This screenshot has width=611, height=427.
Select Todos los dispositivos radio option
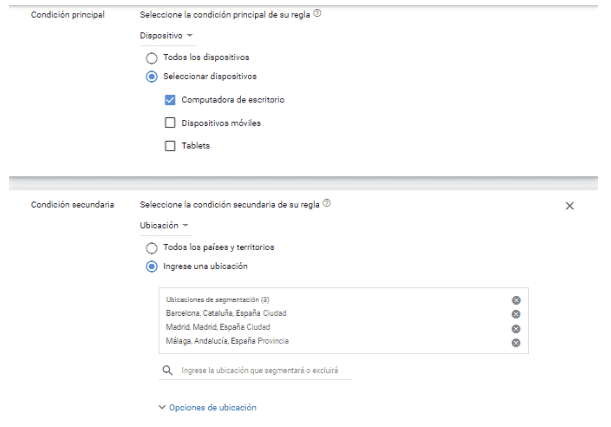pos(152,58)
